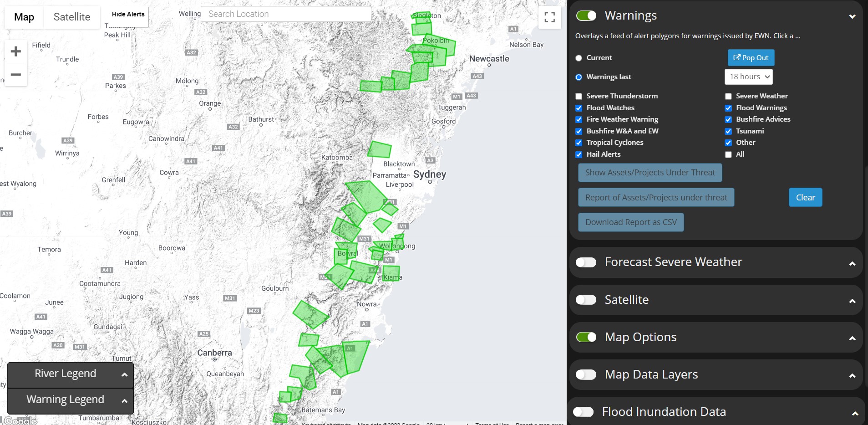Expand Map Data Layers section chevron
Viewport: 868px width, 425px height.
click(852, 375)
